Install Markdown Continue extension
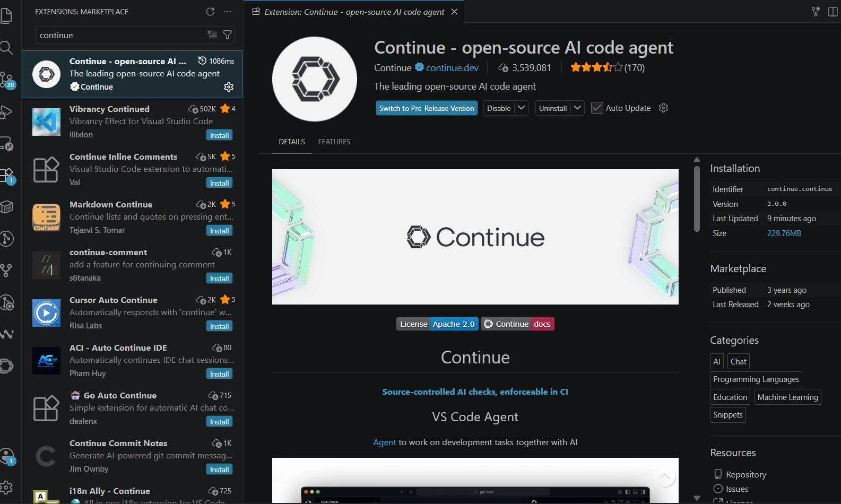 (x=219, y=231)
